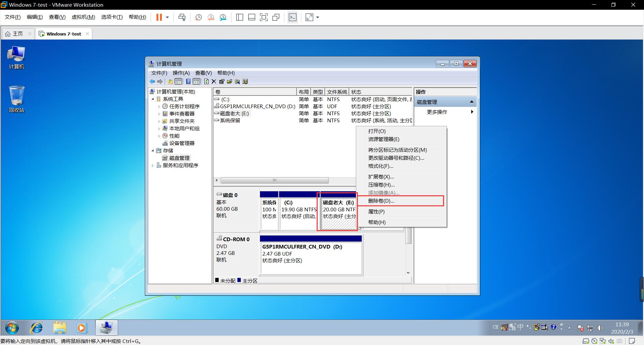Toggle the VMware library sidebar view
644x345 pixels.
click(239, 17)
